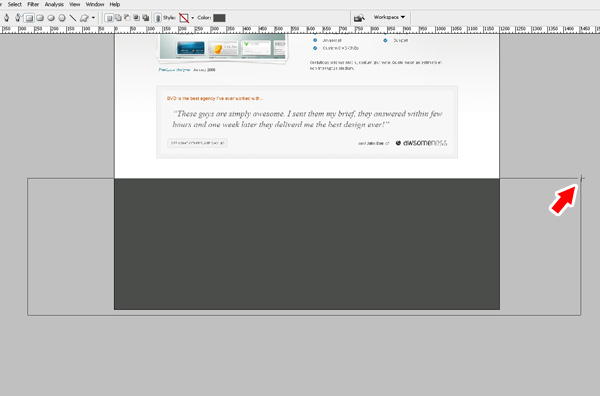
Task: Open the View menu
Action: (75, 5)
